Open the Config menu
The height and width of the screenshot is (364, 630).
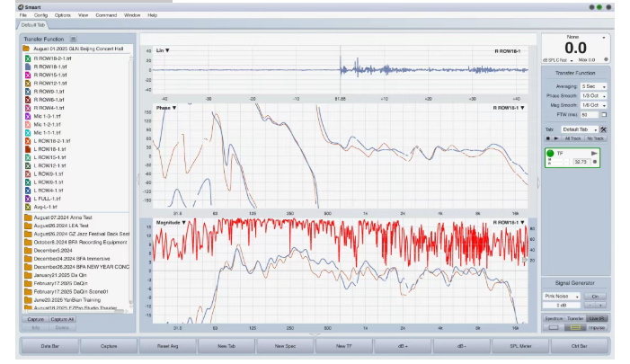(41, 15)
